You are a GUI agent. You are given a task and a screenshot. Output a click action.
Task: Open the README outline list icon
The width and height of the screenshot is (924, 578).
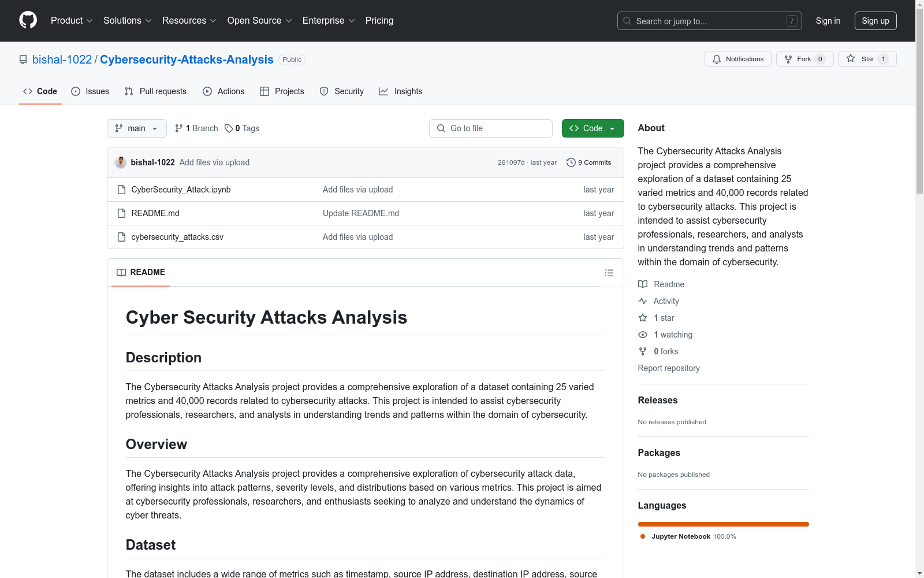pyautogui.click(x=609, y=273)
